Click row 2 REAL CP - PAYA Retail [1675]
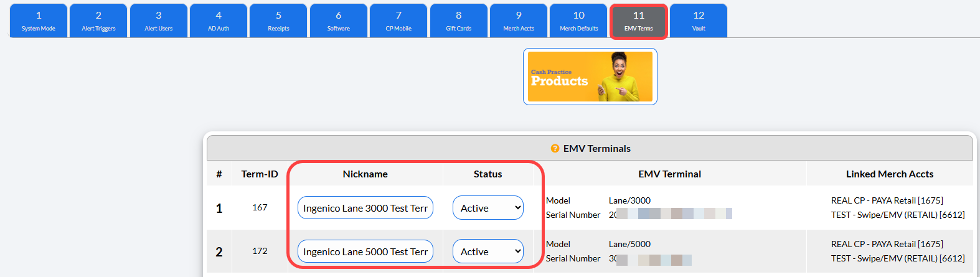The height and width of the screenshot is (277, 980). click(887, 244)
